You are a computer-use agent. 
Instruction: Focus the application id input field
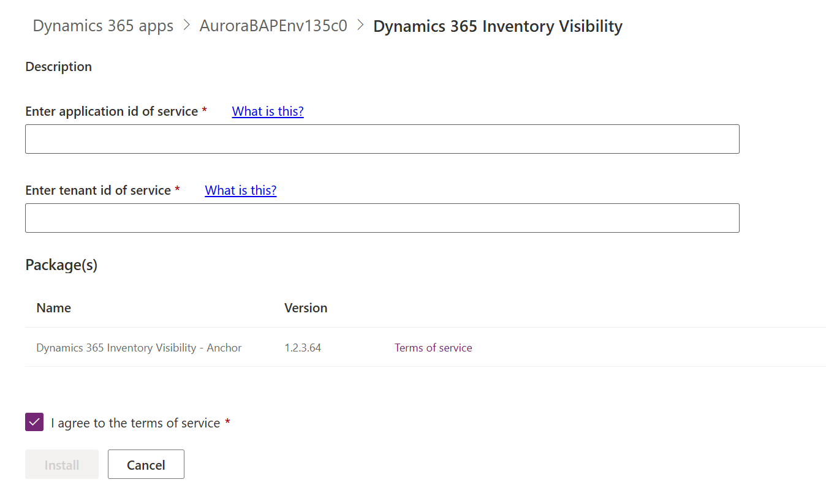[x=382, y=139]
